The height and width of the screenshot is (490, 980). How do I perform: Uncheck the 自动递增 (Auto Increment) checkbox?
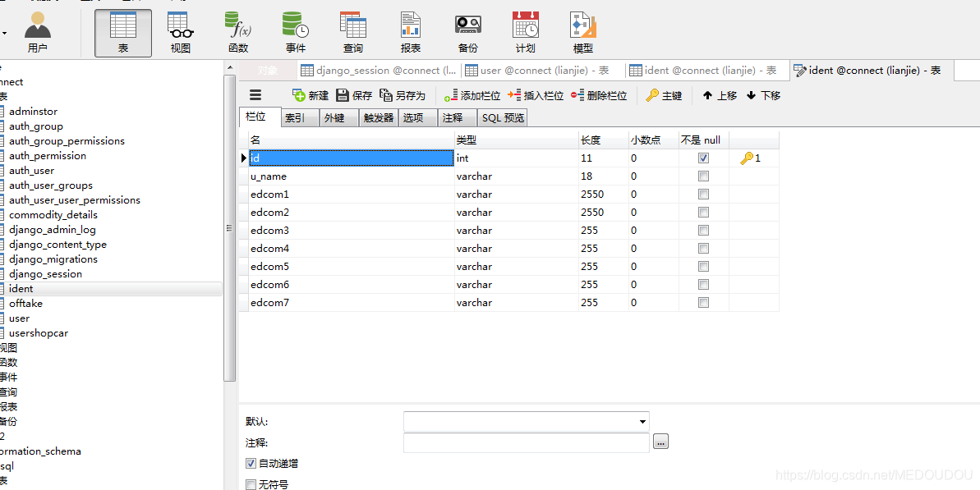click(x=251, y=464)
